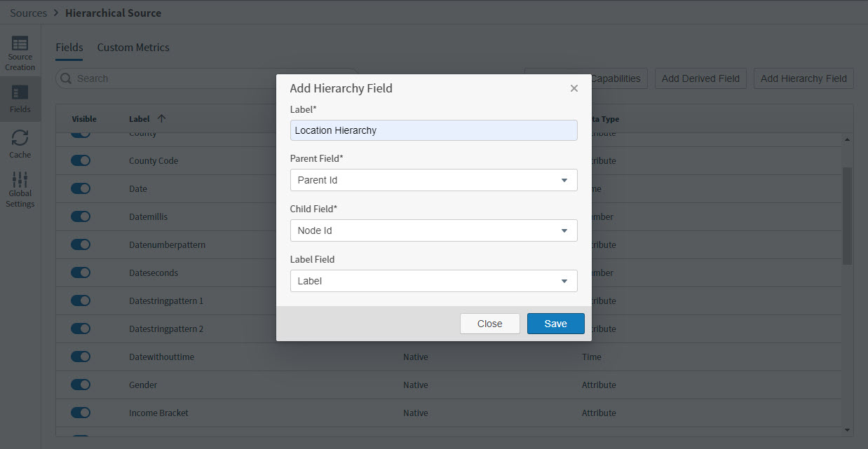Open the Cache section from the sidebar
The image size is (868, 449).
(x=20, y=144)
